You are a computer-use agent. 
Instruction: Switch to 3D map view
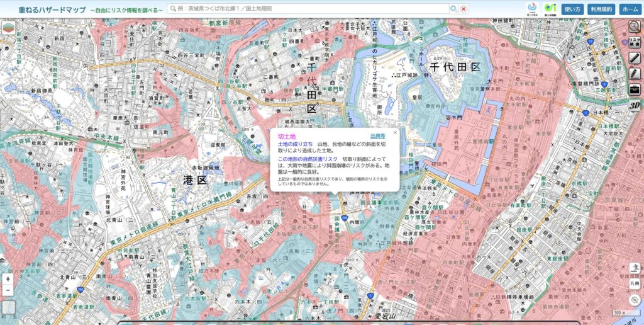(x=635, y=105)
